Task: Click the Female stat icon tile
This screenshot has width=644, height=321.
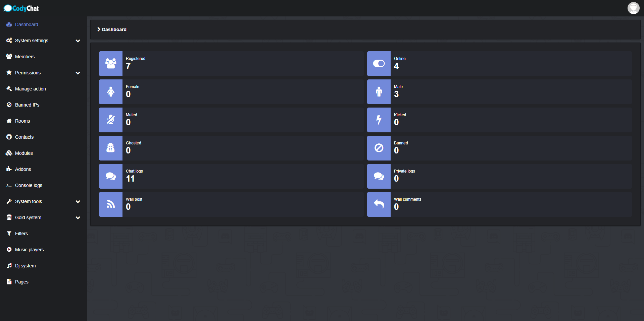Action: tap(111, 92)
